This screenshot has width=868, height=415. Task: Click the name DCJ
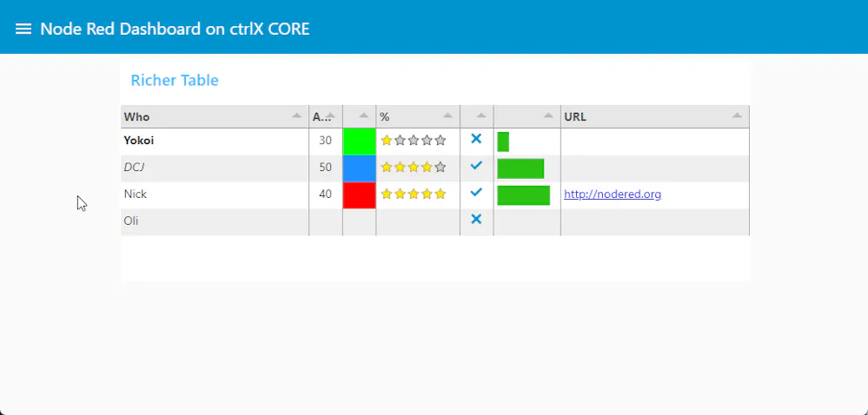coord(135,167)
